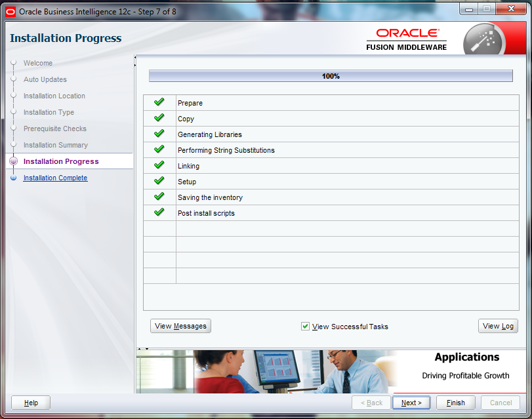Select the Installation Progress step
Screen dimensions: 532x419
61,161
